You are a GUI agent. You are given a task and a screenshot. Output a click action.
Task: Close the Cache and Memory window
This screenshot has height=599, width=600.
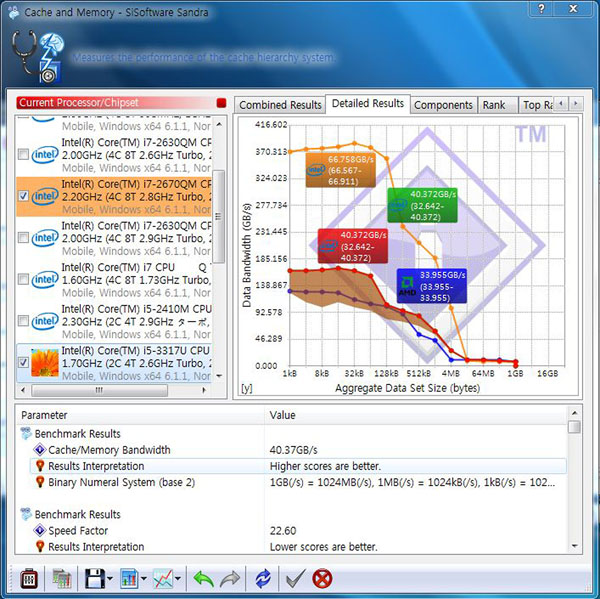pyautogui.click(x=573, y=8)
